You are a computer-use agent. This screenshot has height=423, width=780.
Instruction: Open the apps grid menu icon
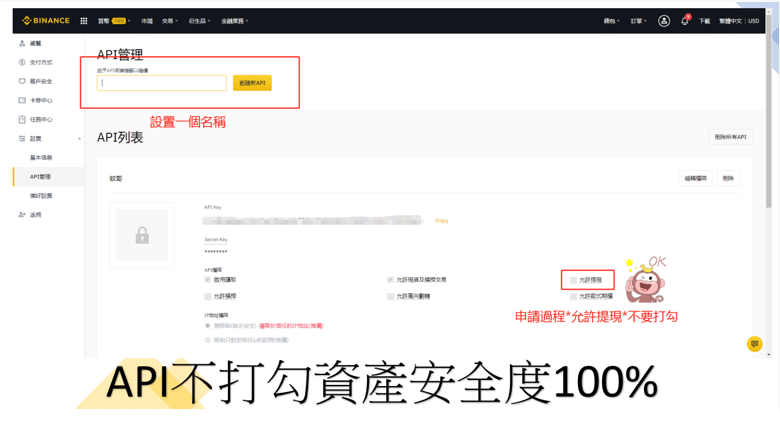tap(84, 21)
